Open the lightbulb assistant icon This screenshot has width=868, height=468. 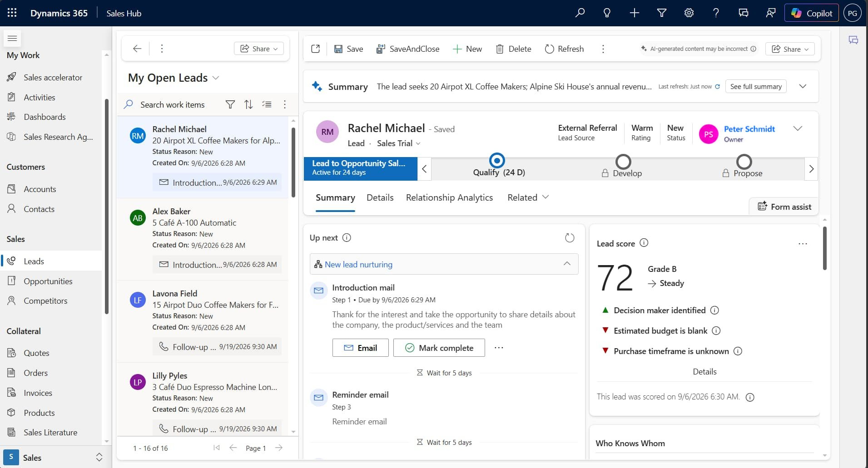tap(607, 13)
